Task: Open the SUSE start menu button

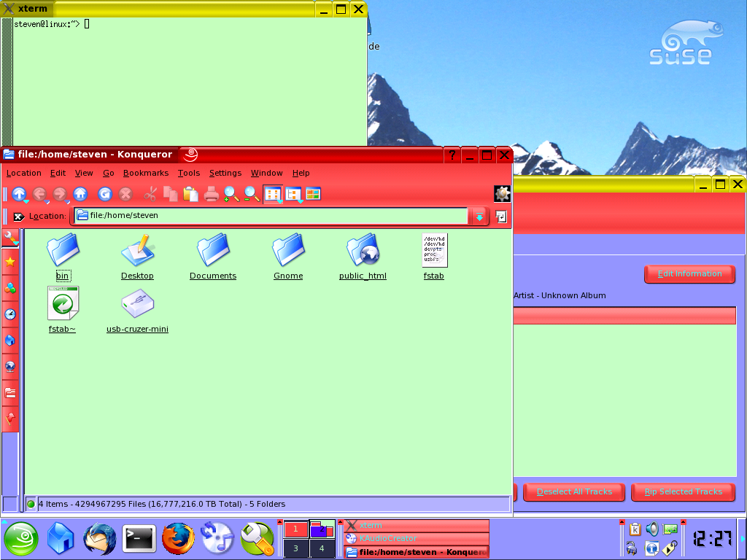Action: 21,539
